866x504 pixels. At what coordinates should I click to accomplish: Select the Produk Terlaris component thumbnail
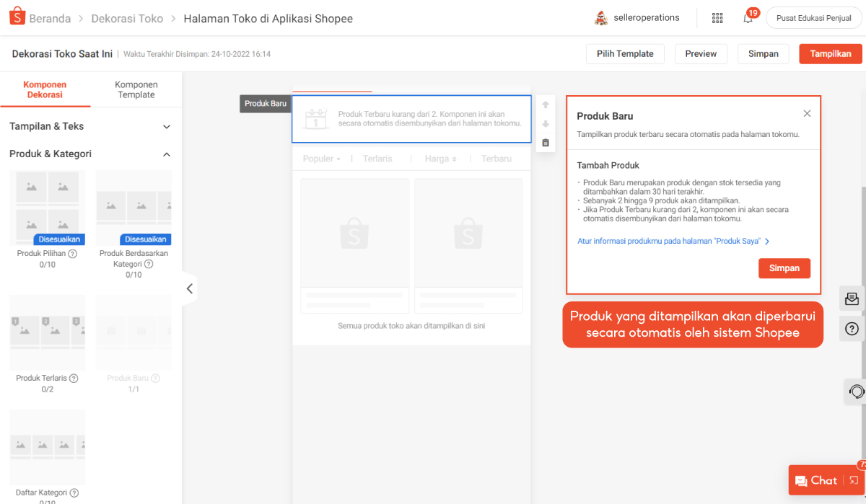tap(47, 332)
